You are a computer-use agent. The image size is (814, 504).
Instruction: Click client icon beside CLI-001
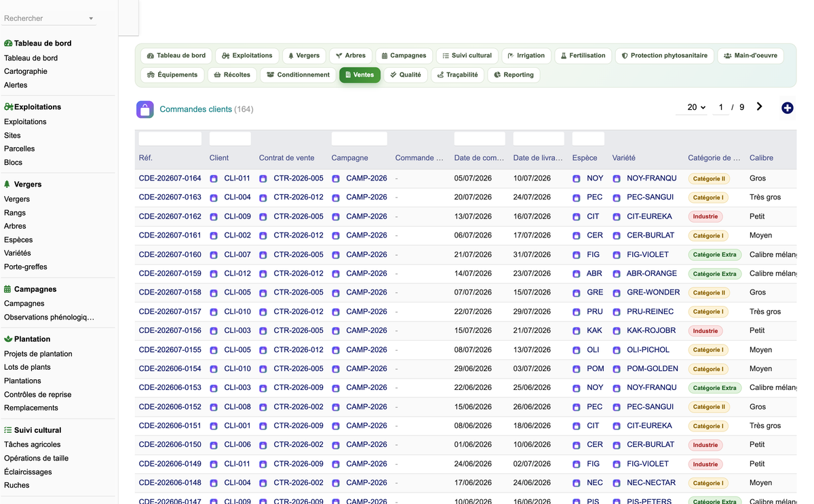214,426
